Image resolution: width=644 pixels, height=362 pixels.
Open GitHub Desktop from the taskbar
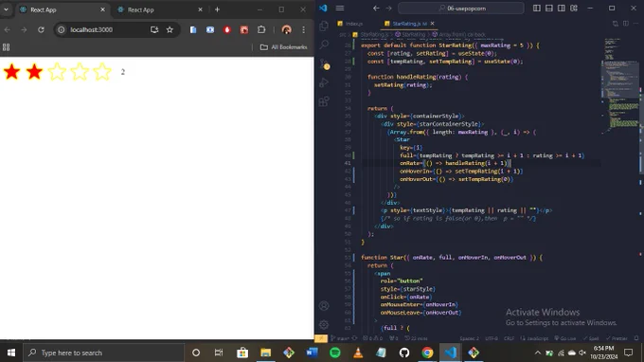pyautogui.click(x=404, y=353)
